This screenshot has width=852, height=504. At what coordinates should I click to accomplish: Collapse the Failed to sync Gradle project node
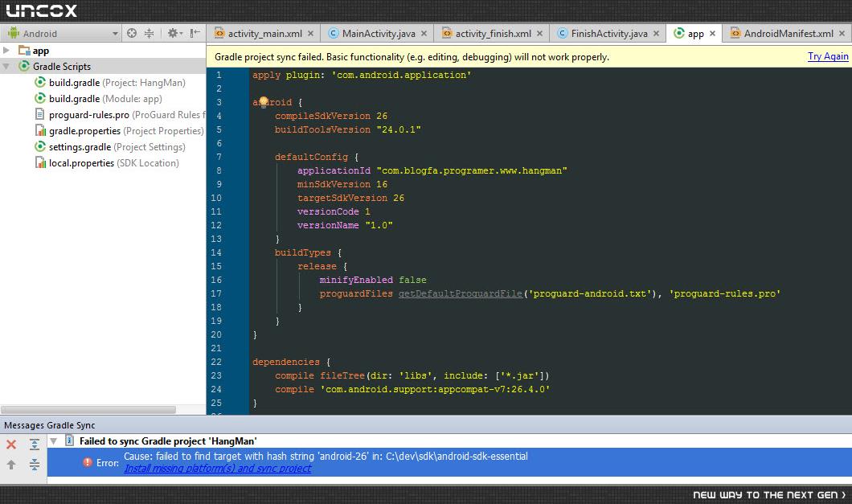coord(53,441)
